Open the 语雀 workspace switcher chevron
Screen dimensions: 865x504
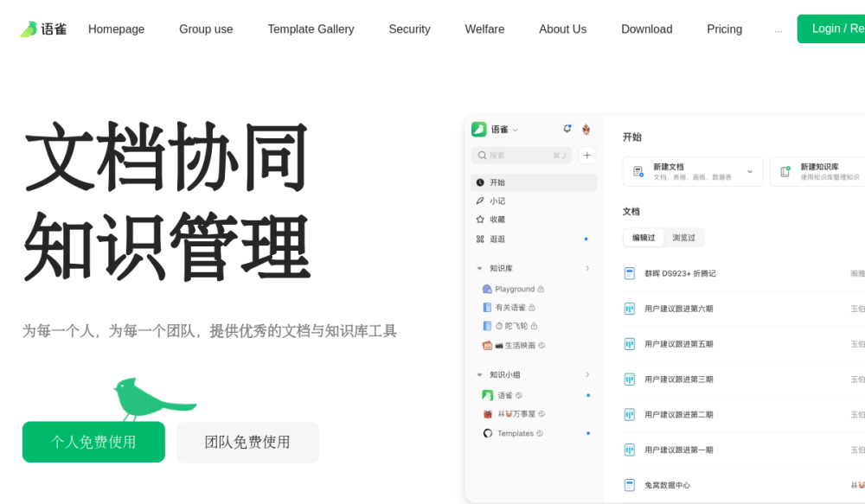[x=516, y=131]
